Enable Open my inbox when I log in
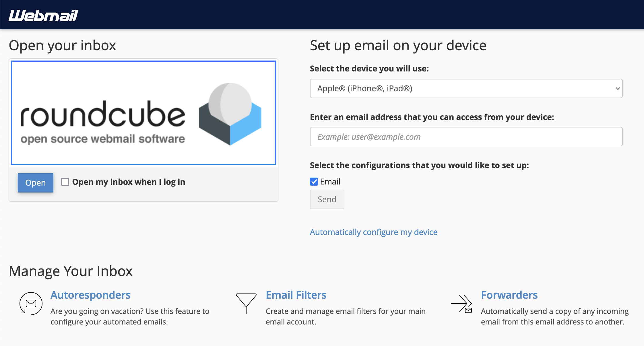Image resolution: width=644 pixels, height=346 pixels. pos(65,182)
